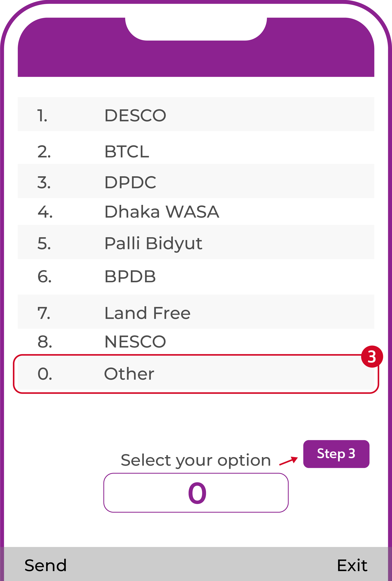The height and width of the screenshot is (581, 392).
Task: Choose BTCL from the list
Action: [x=127, y=151]
